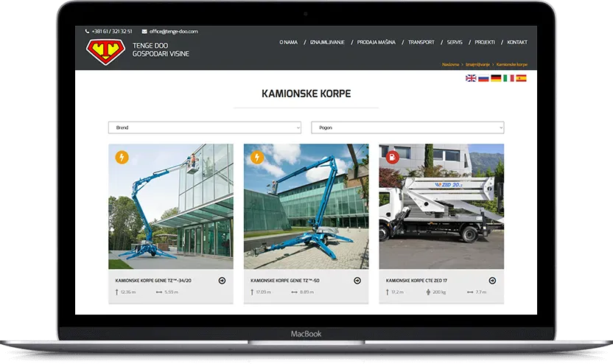
Task: Click the 5.59 m reach value
Action: (x=171, y=292)
